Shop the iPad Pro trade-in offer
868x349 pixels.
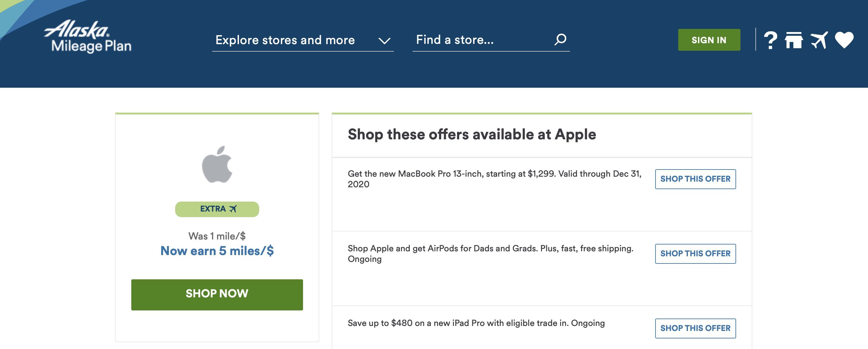(695, 328)
